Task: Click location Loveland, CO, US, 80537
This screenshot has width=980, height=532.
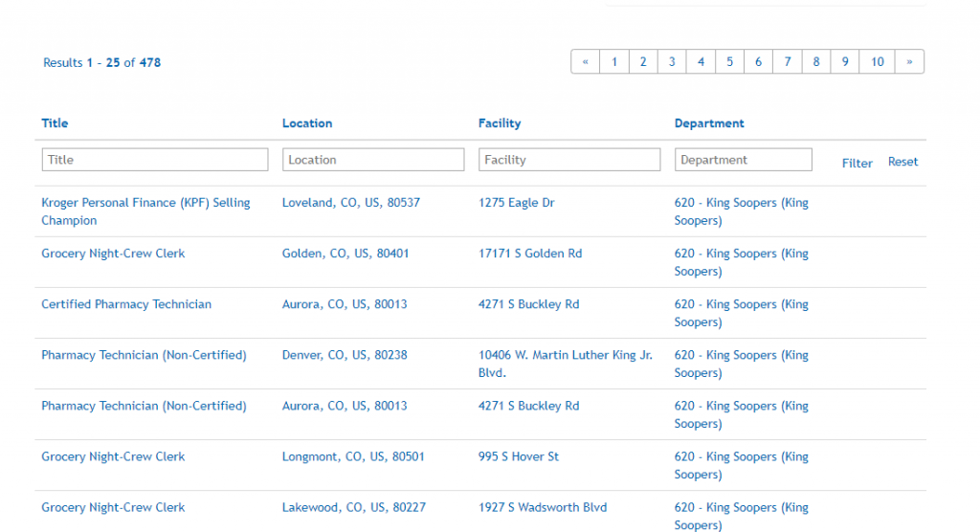Action: point(350,203)
